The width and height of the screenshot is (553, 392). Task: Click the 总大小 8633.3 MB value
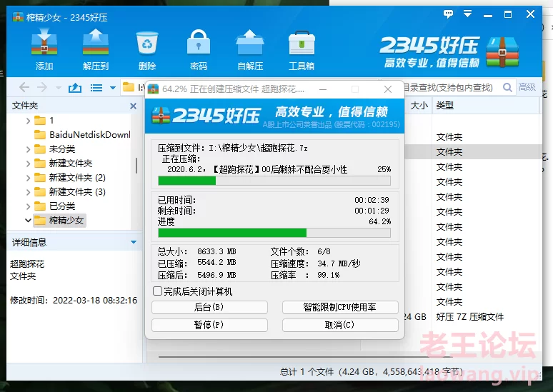216,251
